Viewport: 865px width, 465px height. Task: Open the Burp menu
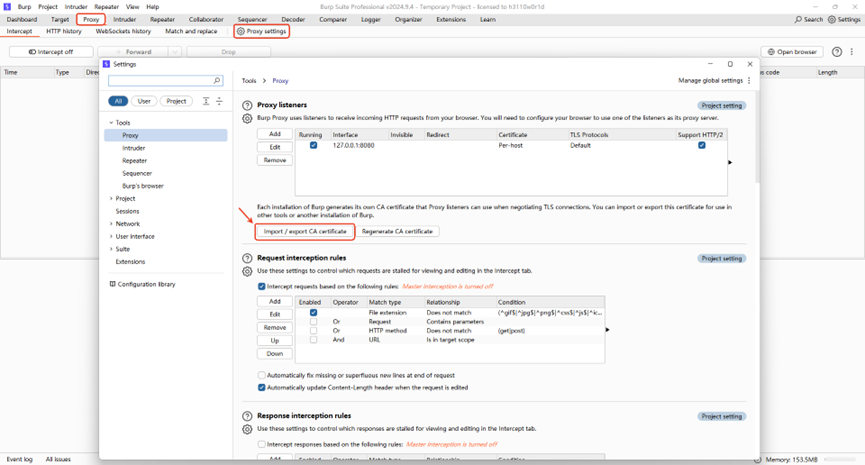(x=24, y=7)
